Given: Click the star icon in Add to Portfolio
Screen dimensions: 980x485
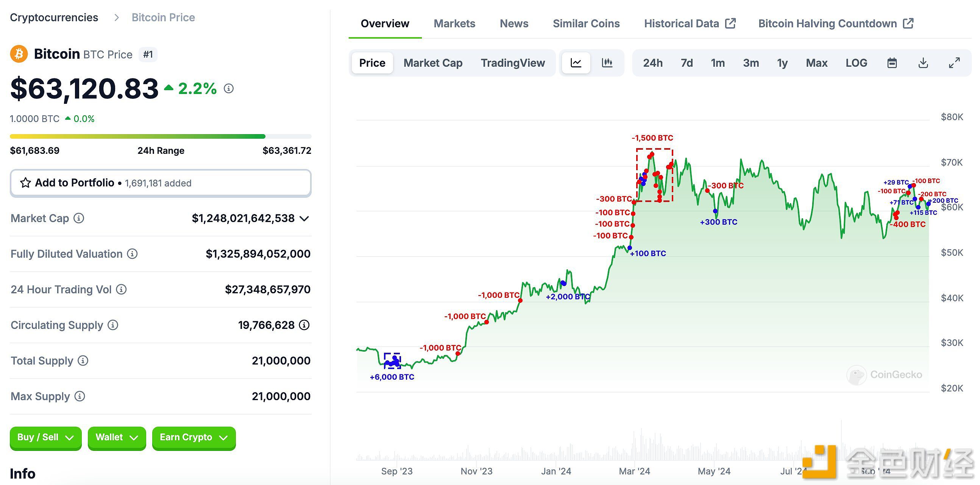Looking at the screenshot, I should [25, 183].
